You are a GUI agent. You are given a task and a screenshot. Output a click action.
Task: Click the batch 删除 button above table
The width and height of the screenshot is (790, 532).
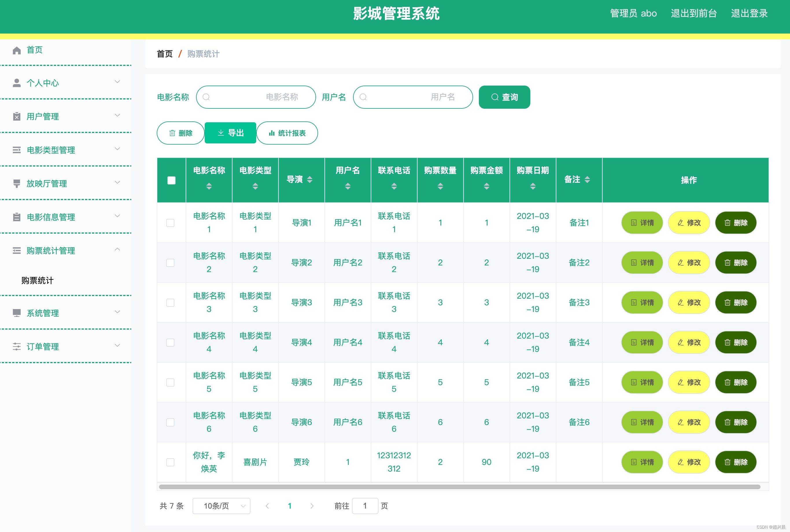[180, 133]
